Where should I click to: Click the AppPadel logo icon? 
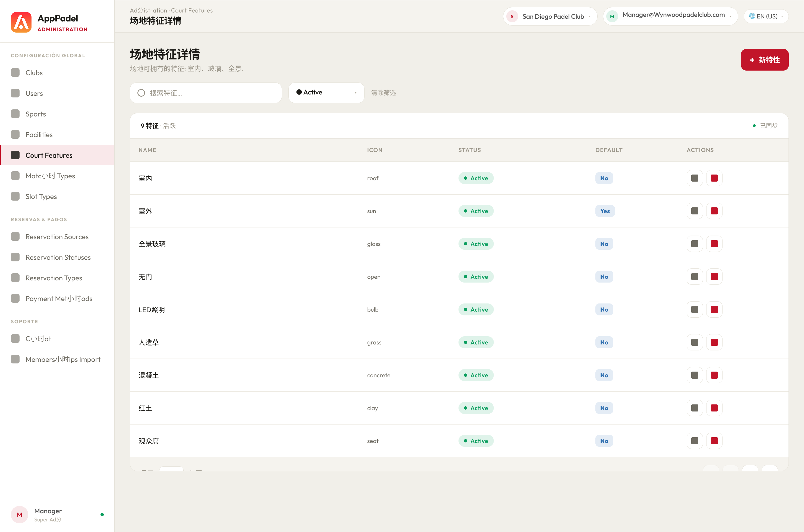click(21, 22)
